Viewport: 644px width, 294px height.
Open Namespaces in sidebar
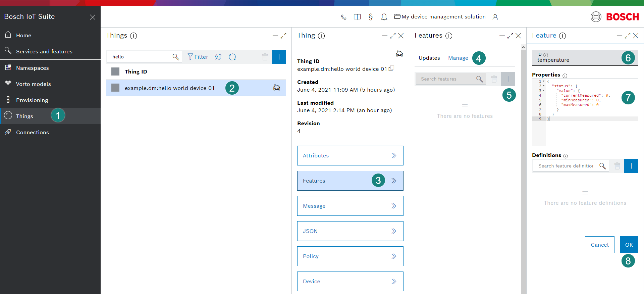click(50, 68)
